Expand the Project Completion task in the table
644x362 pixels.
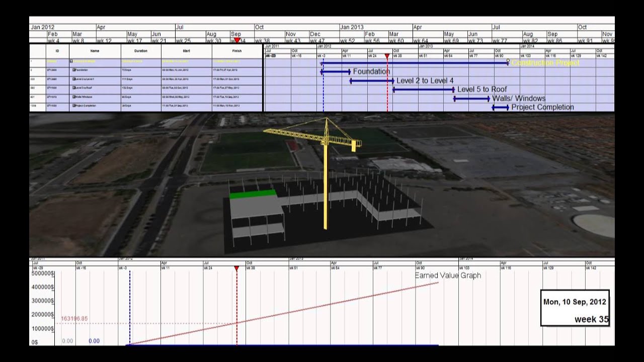(74, 106)
